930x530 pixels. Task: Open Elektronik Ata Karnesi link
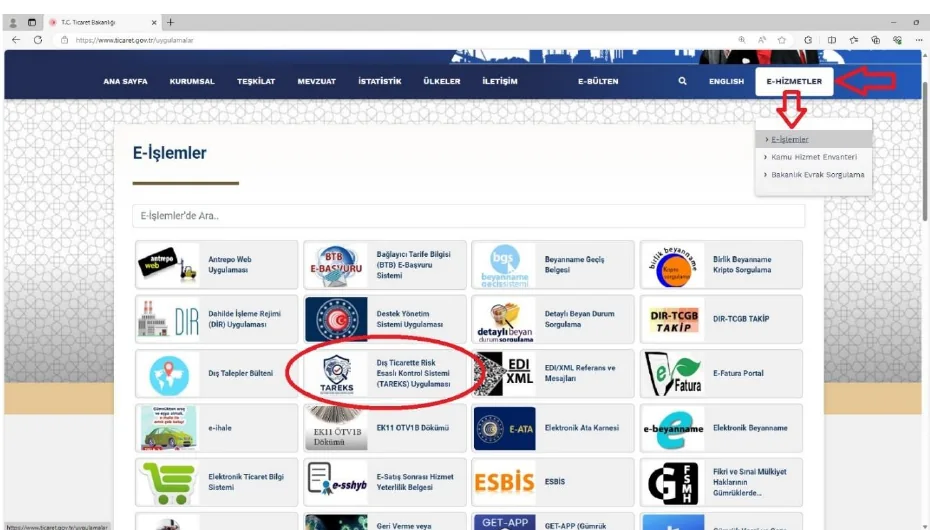(x=581, y=427)
